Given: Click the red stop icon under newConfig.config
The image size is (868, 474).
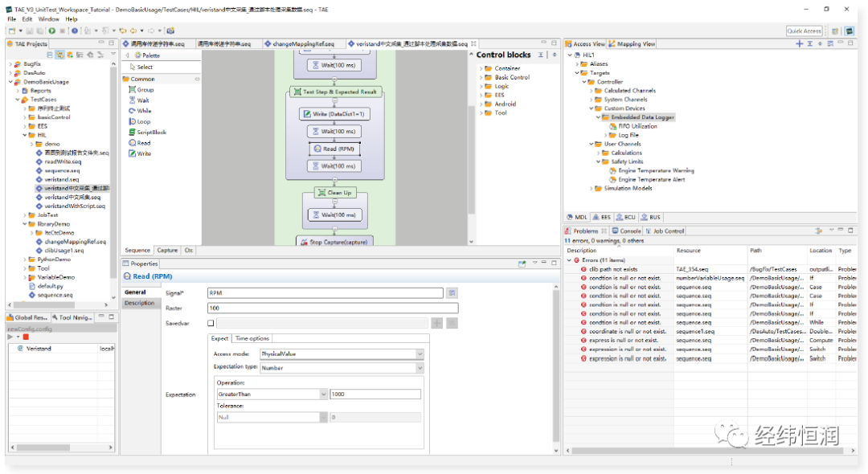Looking at the screenshot, I should (x=26, y=337).
